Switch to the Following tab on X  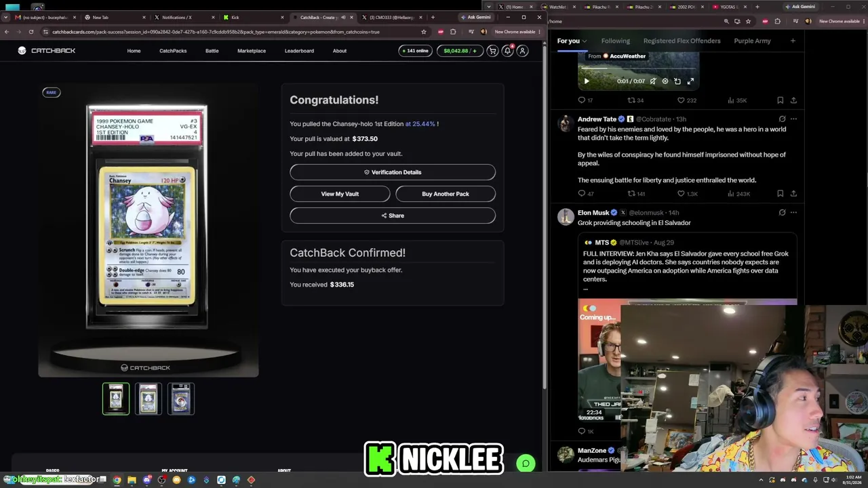[x=615, y=41]
